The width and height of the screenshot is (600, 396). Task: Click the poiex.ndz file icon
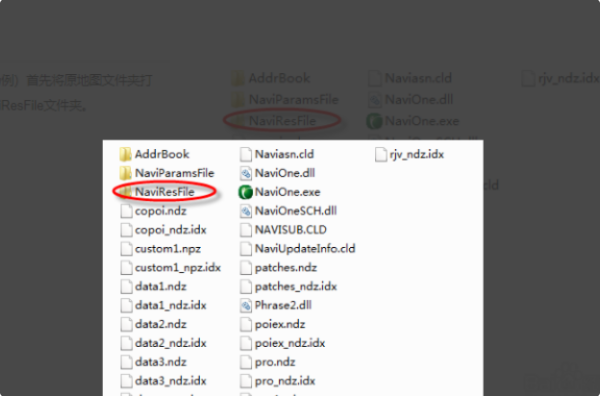246,324
